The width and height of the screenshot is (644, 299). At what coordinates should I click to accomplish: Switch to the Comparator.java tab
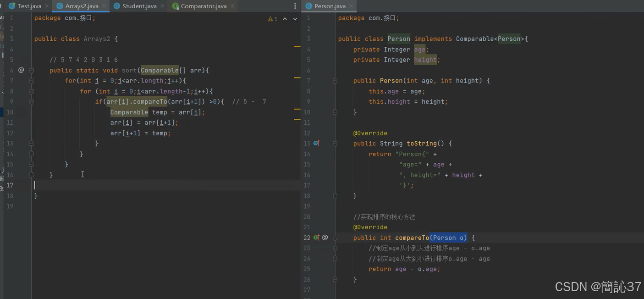[204, 6]
